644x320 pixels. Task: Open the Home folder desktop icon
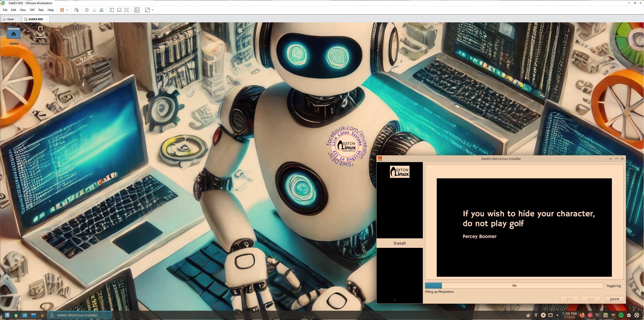pyautogui.click(x=13, y=36)
